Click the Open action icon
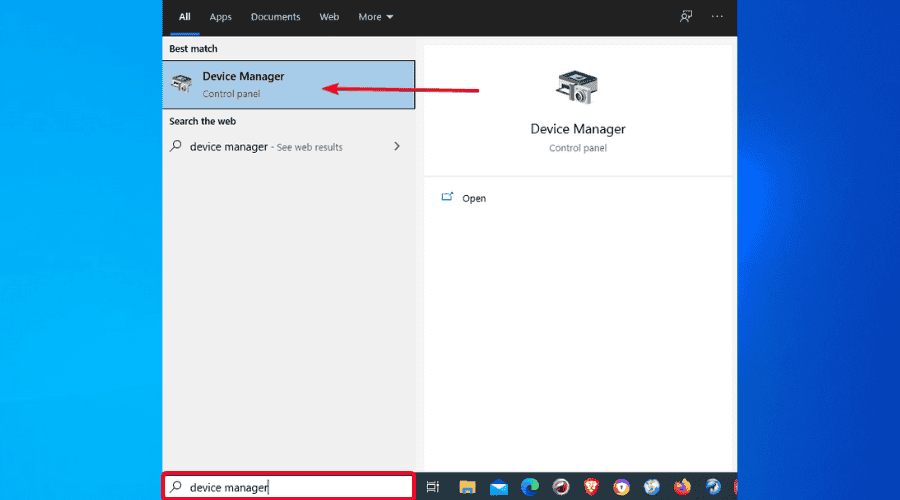 tap(447, 197)
